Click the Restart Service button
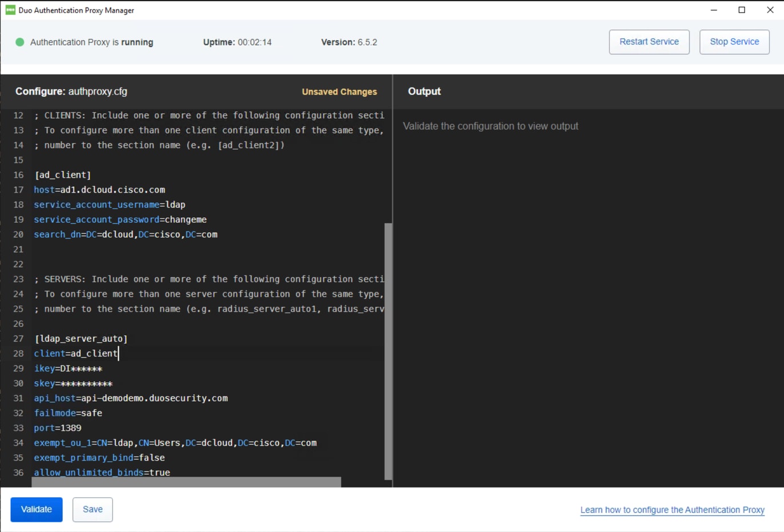The image size is (784, 532). click(649, 42)
